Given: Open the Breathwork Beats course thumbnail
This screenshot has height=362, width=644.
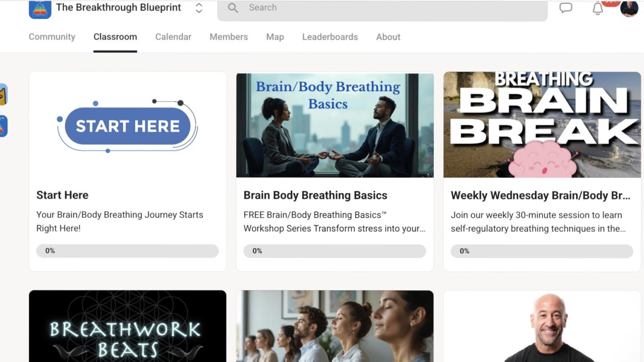Looking at the screenshot, I should pyautogui.click(x=127, y=326).
